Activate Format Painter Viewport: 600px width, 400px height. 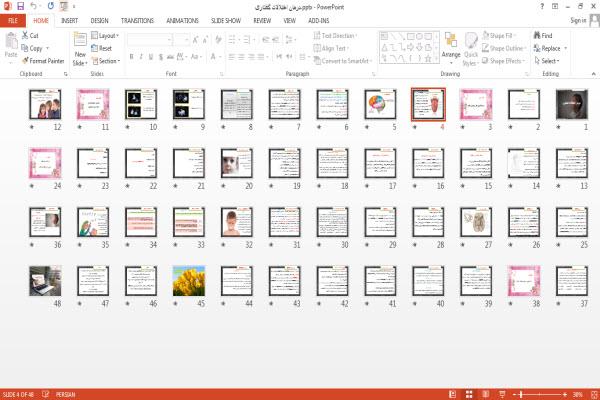tap(43, 61)
